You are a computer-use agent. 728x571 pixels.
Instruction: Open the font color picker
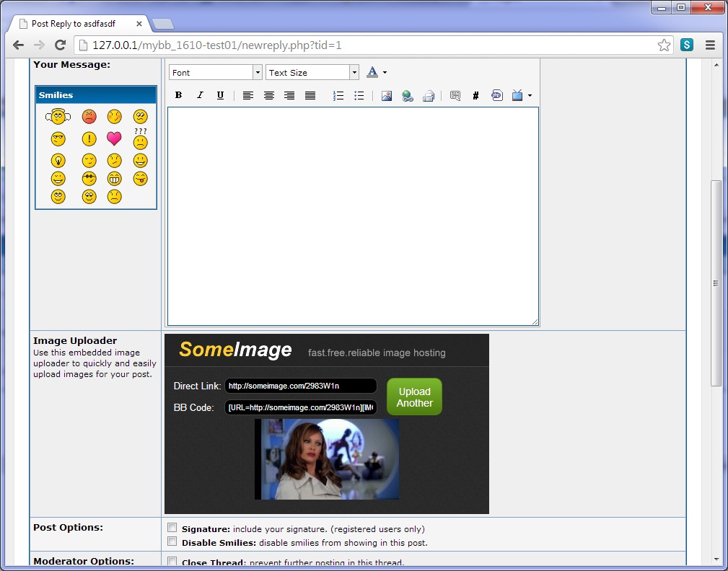pyautogui.click(x=372, y=72)
